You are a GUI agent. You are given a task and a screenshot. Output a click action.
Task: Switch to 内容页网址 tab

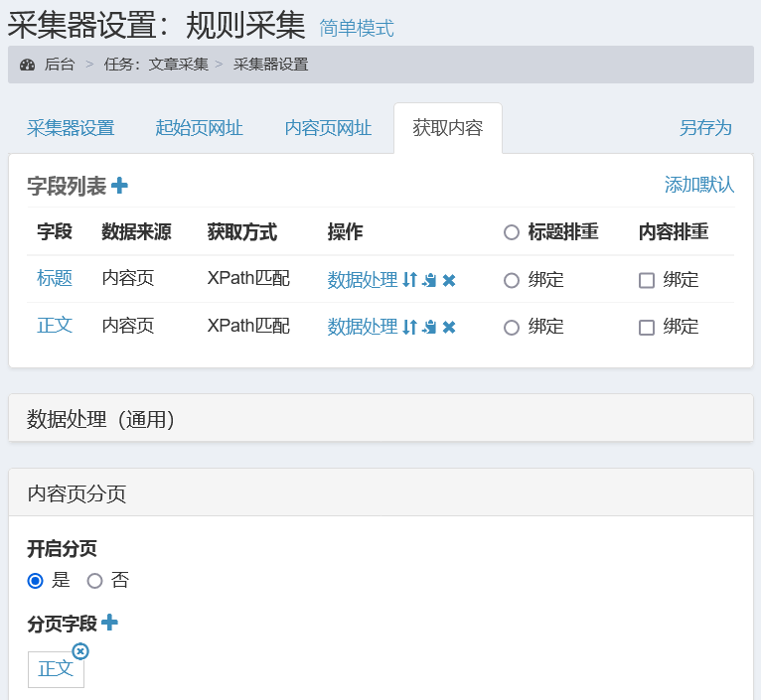[328, 128]
